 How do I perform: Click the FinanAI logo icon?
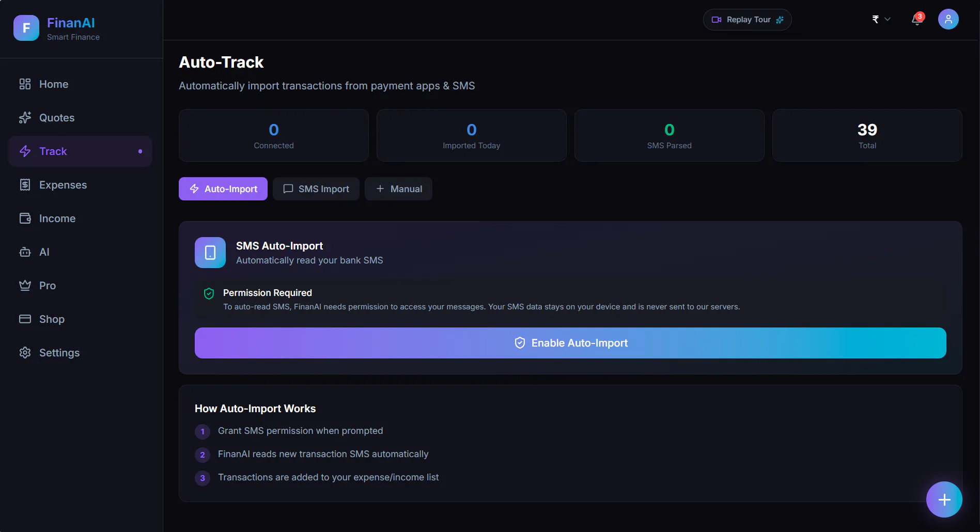(26, 28)
